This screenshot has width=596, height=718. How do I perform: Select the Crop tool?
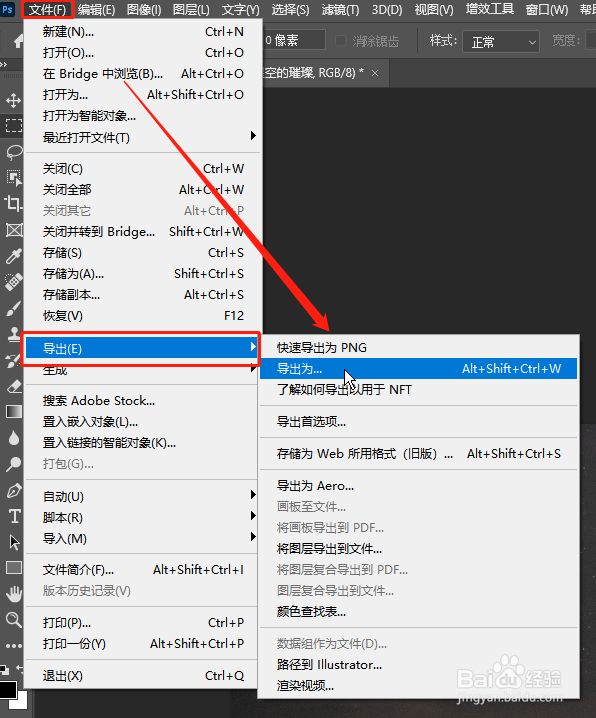[13, 203]
